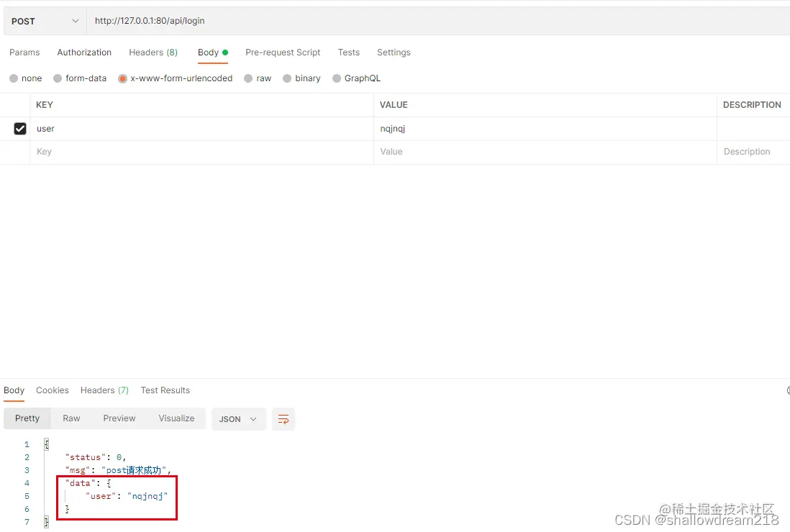The height and width of the screenshot is (532, 790).
Task: Select the binary body type
Action: 301,78
